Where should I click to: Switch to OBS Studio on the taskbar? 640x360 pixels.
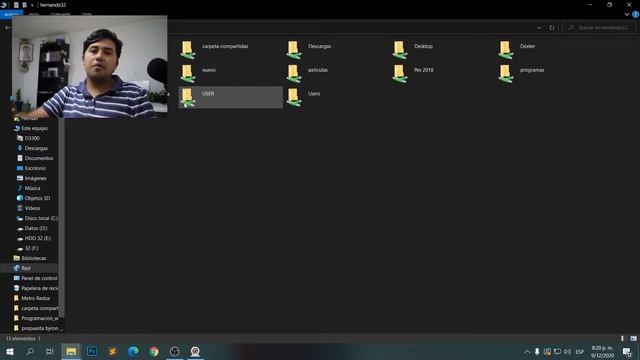pos(174,351)
